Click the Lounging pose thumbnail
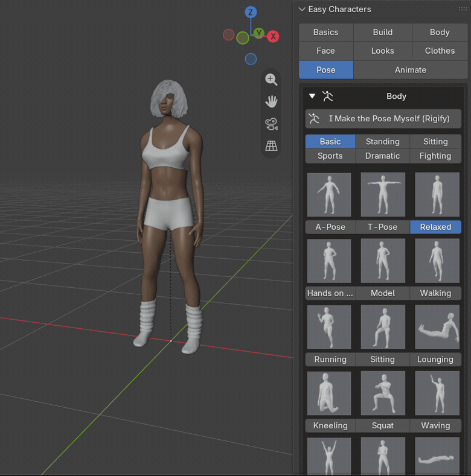 pos(437,327)
